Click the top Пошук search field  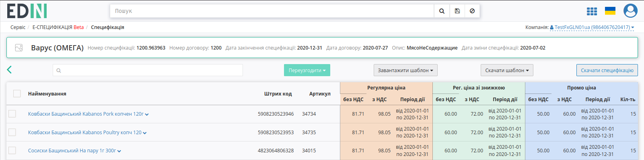(x=272, y=11)
